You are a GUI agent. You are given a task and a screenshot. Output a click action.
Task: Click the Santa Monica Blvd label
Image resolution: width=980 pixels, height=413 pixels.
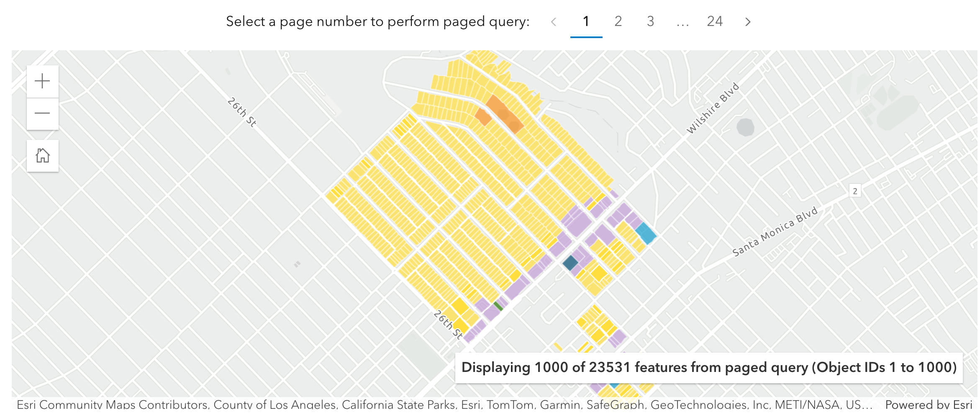(775, 231)
